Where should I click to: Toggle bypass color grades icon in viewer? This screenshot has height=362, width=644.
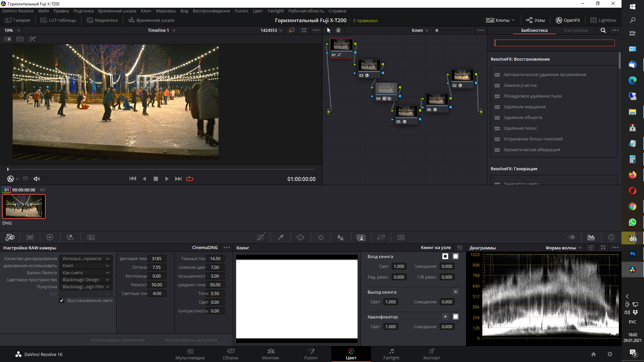pyautogui.click(x=292, y=30)
